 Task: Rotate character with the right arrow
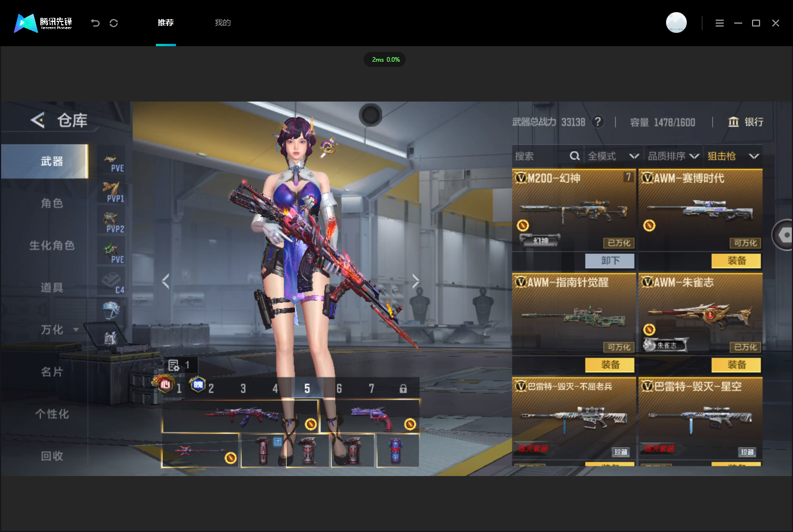416,281
